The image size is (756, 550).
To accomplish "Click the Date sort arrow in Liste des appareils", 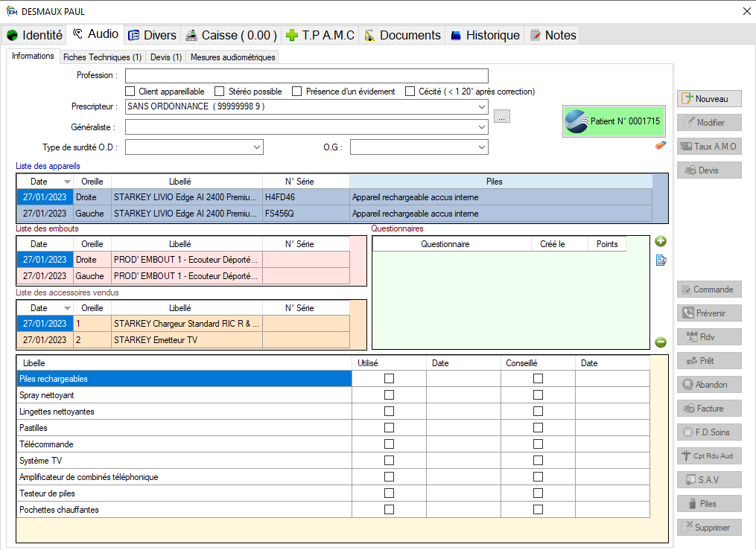I will point(67,182).
